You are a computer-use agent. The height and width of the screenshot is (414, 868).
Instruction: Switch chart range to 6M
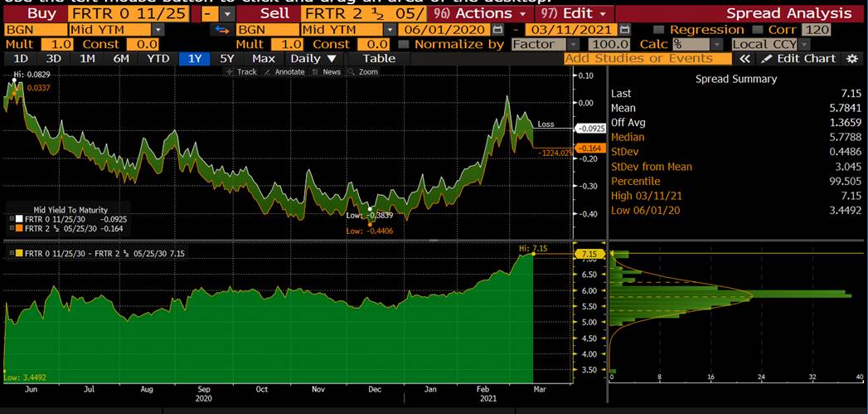[121, 58]
